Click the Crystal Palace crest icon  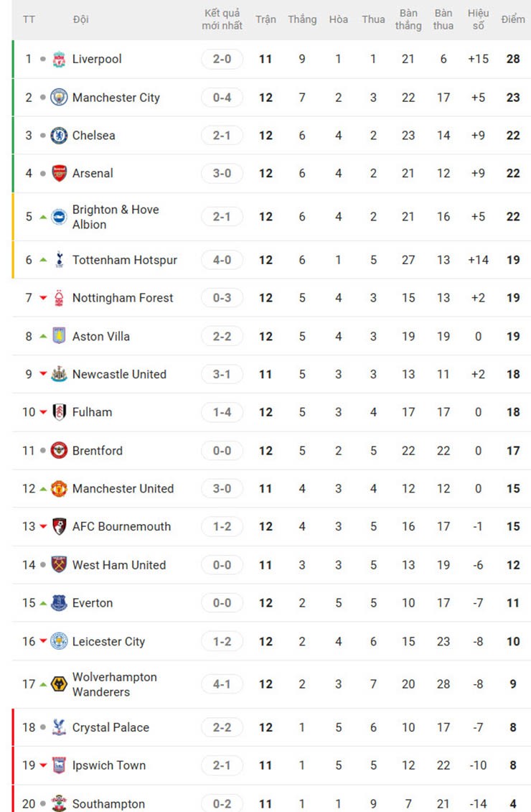tap(59, 727)
